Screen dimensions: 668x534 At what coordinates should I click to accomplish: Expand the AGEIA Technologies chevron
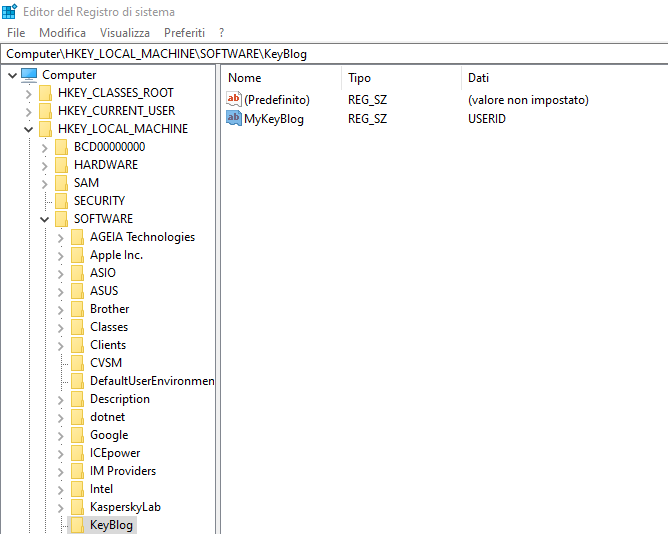click(x=60, y=237)
